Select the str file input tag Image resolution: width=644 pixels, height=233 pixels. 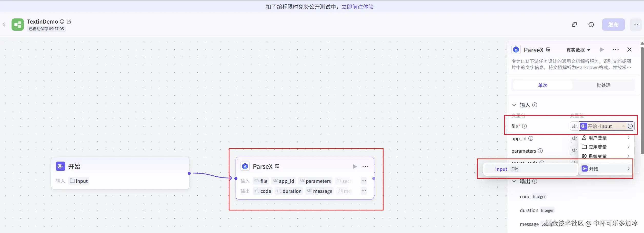click(261, 181)
